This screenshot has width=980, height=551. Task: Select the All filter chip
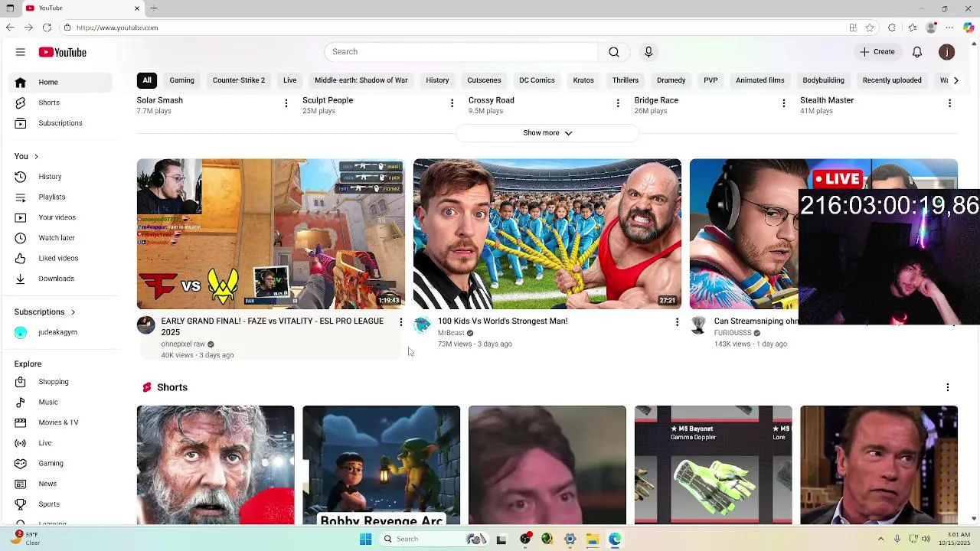[x=147, y=80]
